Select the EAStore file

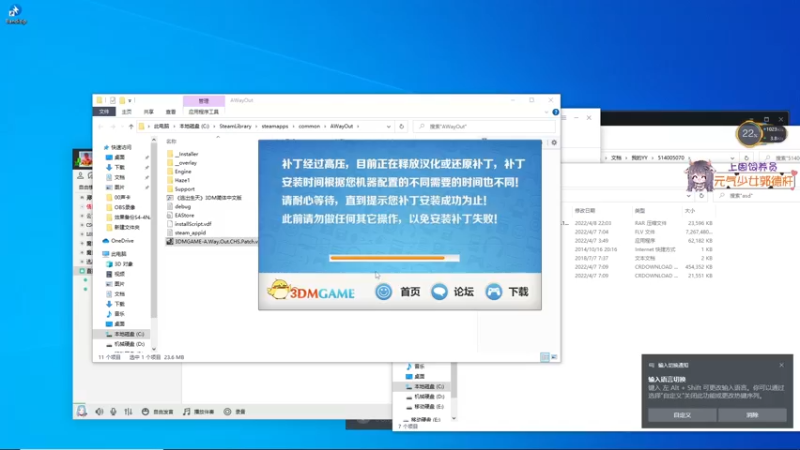click(181, 215)
